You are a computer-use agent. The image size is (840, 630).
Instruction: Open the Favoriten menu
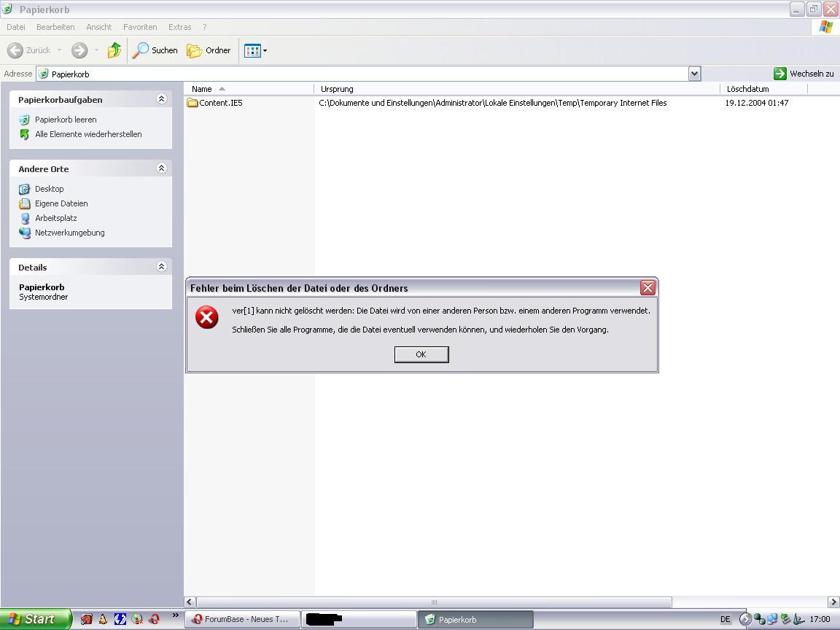pyautogui.click(x=140, y=27)
